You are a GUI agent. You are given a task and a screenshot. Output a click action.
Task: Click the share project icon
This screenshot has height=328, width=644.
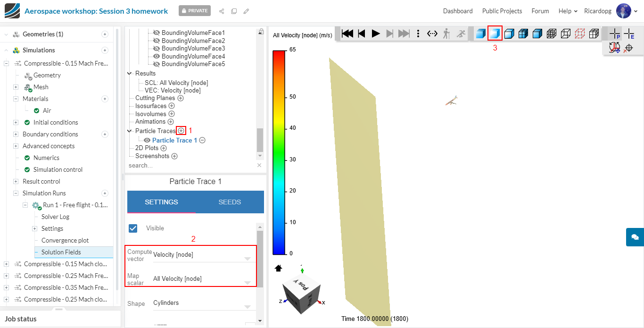(x=222, y=11)
